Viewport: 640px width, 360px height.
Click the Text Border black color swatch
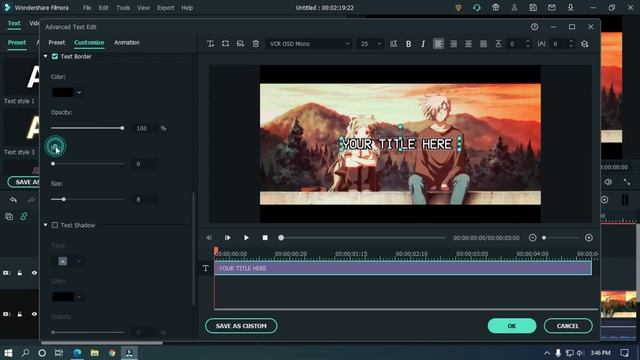pos(63,93)
